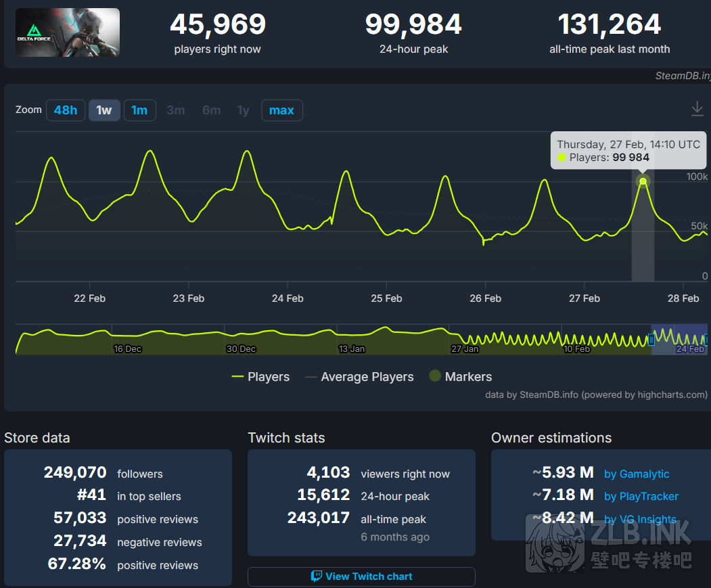711x588 pixels.
Task: Click the 3m zoom button
Action: (x=176, y=110)
